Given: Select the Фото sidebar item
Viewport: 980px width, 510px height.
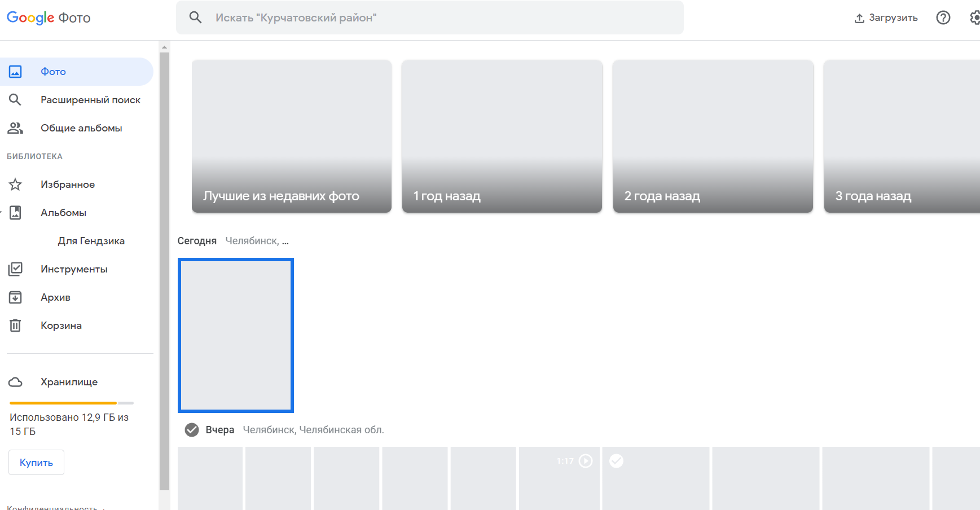Looking at the screenshot, I should click(x=77, y=72).
